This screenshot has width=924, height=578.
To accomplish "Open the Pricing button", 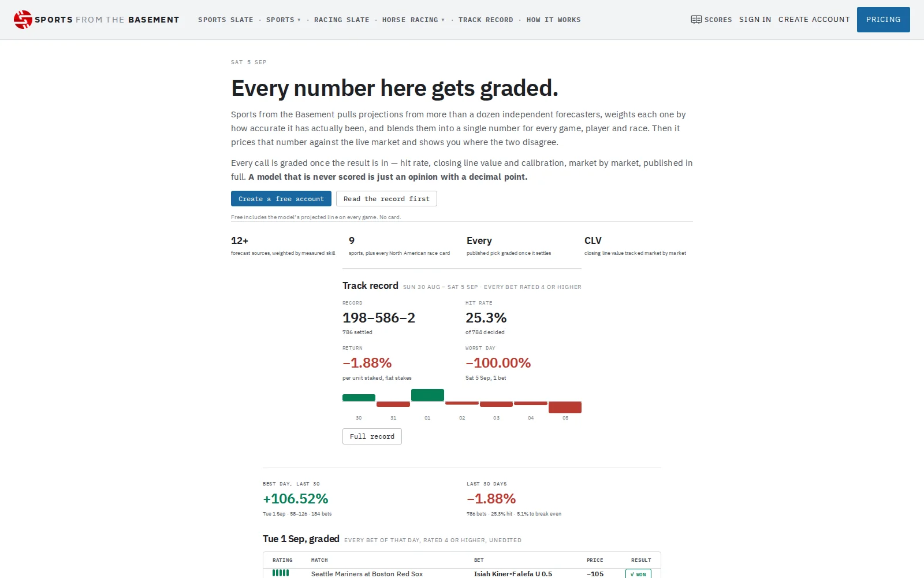I will pyautogui.click(x=883, y=20).
